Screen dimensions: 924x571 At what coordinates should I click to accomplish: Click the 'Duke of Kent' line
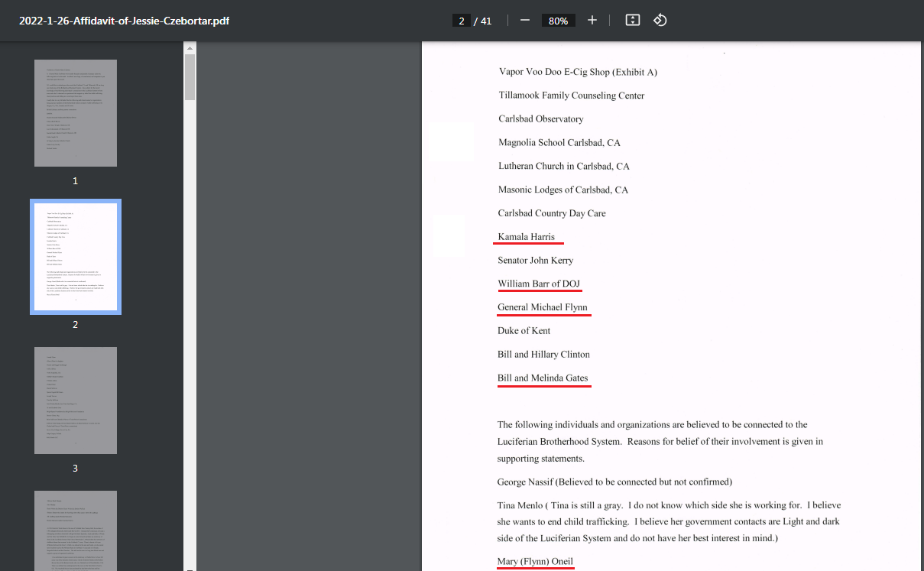[524, 331]
